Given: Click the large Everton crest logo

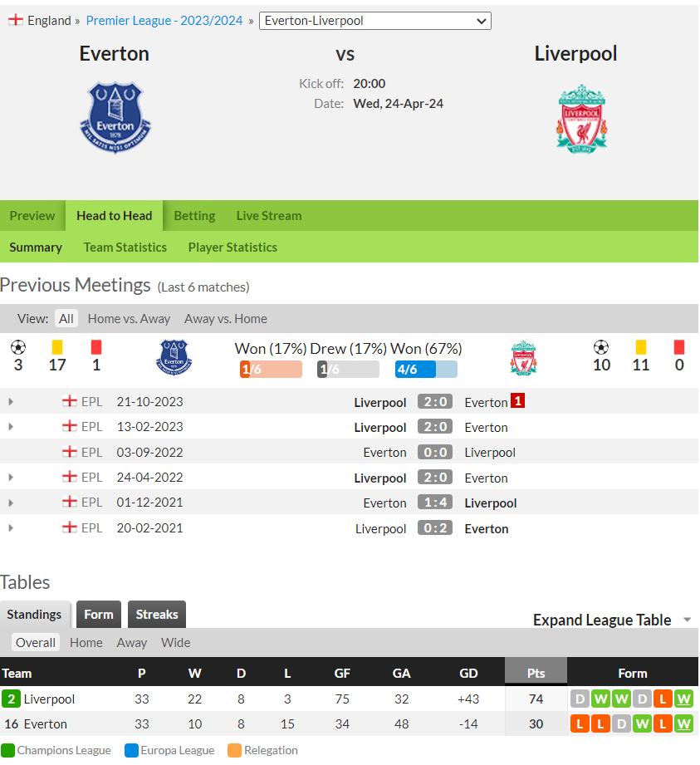Looking at the screenshot, I should pos(115,118).
